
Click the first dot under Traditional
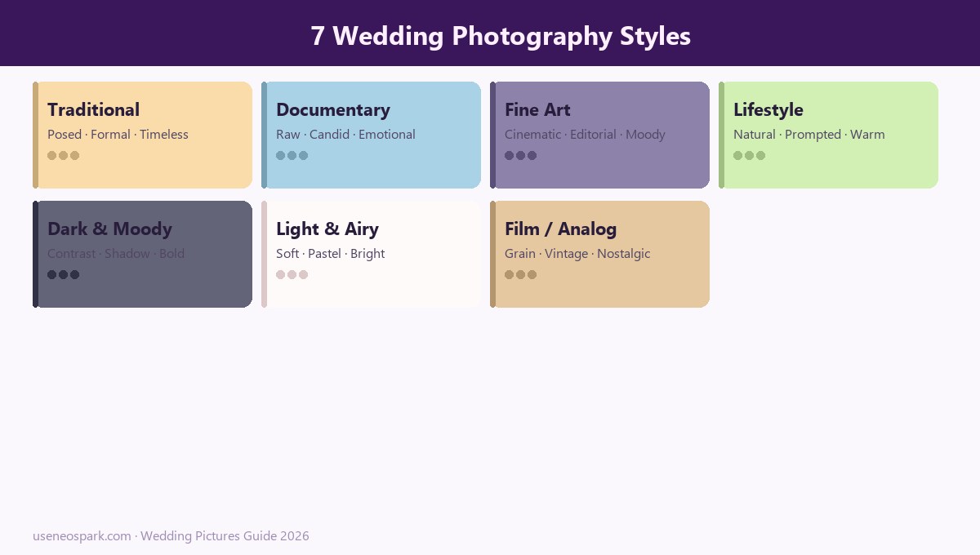point(51,155)
